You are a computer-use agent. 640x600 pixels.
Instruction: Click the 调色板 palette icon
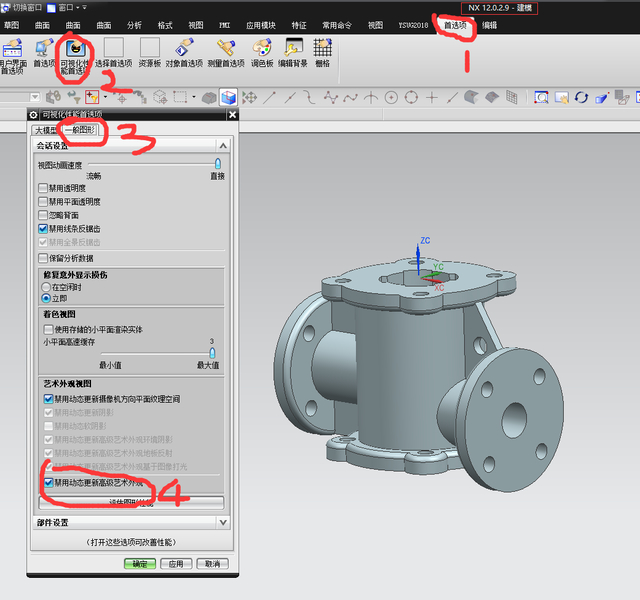pyautogui.click(x=262, y=48)
